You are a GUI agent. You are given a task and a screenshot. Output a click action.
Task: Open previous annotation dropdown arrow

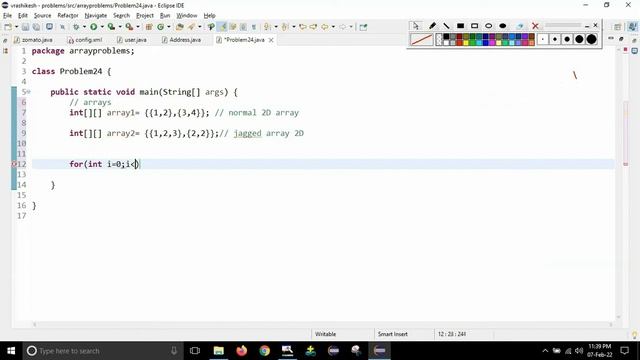(x=293, y=27)
